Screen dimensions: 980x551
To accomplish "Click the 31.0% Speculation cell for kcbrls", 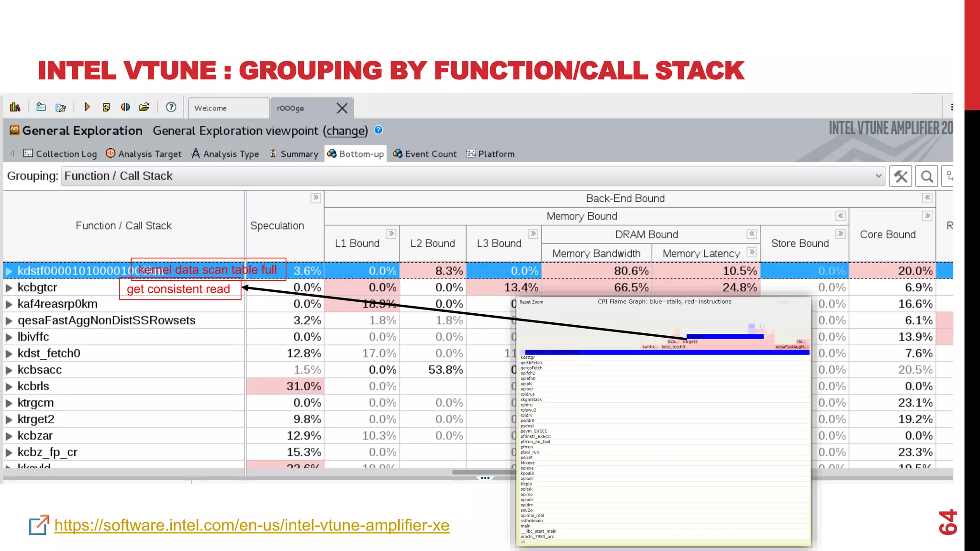I will [x=285, y=386].
